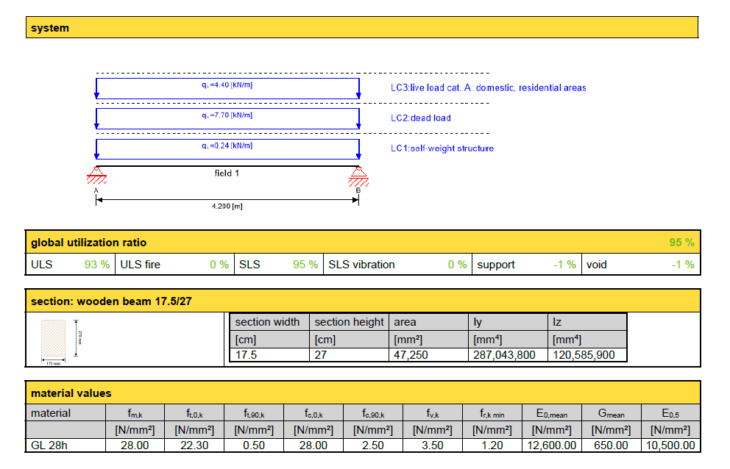Click the ULS 93 % utilization value
Screen dimensions: 730x469
click(x=97, y=264)
